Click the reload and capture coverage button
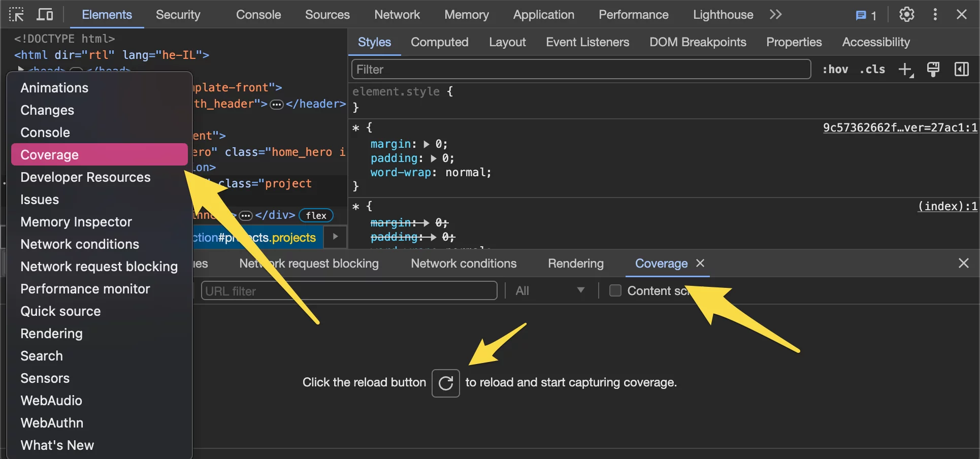Image resolution: width=980 pixels, height=459 pixels. [446, 383]
